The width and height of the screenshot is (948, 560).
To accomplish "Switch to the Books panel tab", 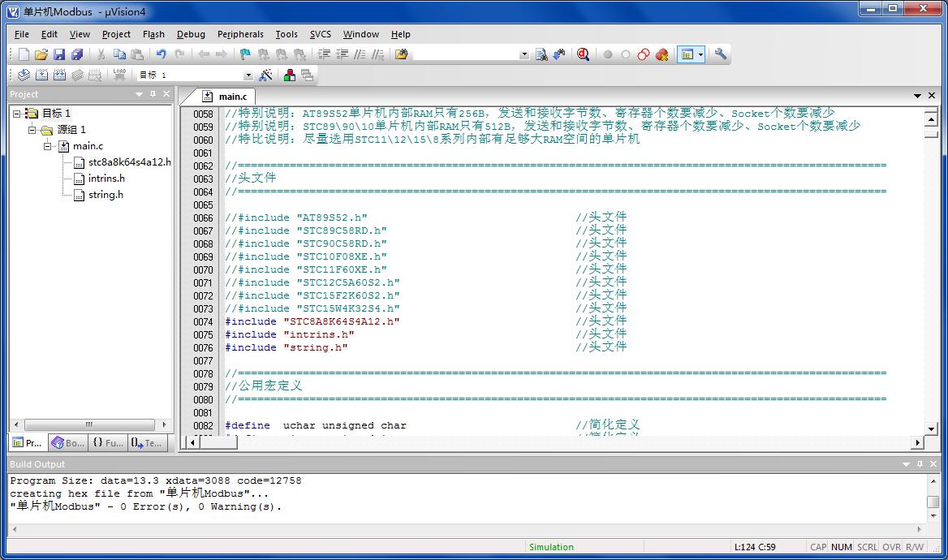I will click(67, 442).
